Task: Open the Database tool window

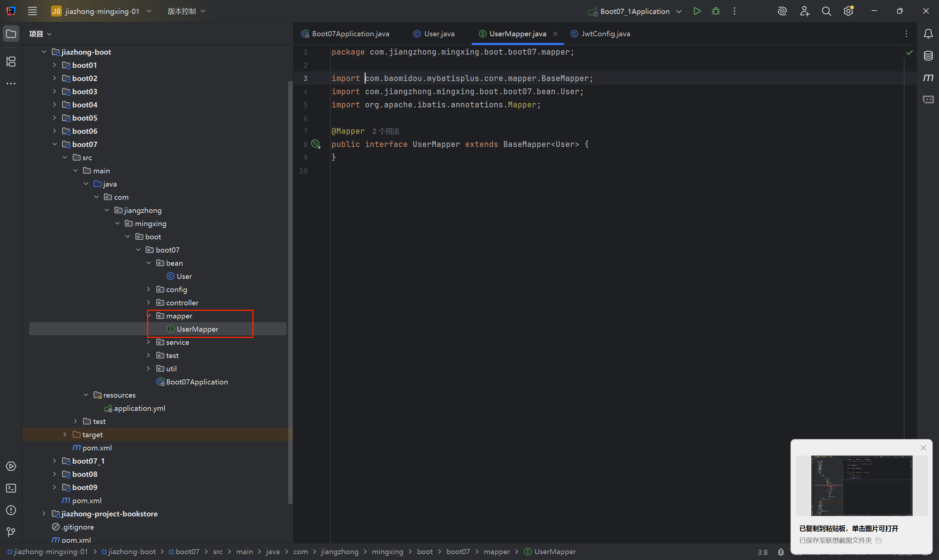Action: pyautogui.click(x=928, y=56)
